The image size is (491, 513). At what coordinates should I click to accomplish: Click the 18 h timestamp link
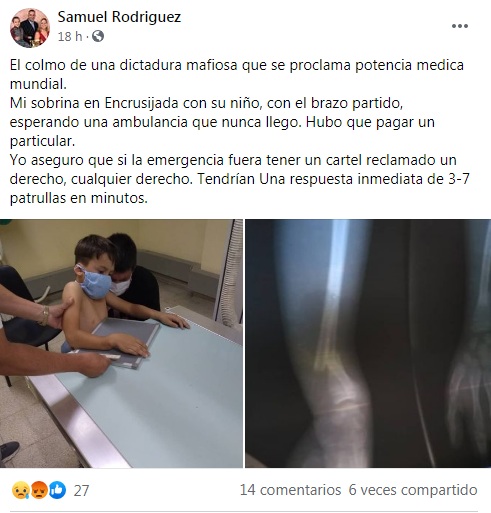(70, 36)
